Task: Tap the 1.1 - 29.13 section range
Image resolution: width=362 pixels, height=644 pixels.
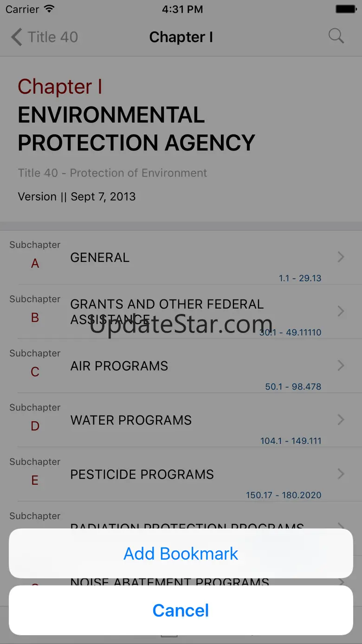Action: [x=300, y=278]
